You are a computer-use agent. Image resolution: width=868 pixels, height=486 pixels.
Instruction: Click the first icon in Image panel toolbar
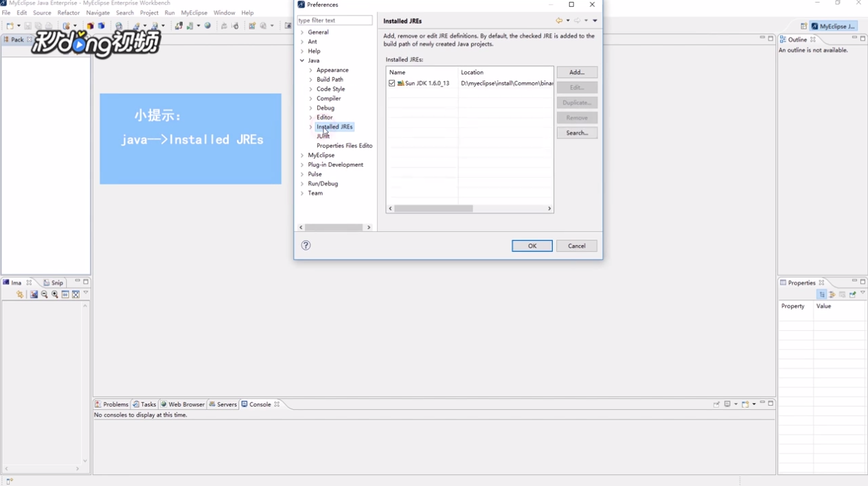click(x=20, y=294)
